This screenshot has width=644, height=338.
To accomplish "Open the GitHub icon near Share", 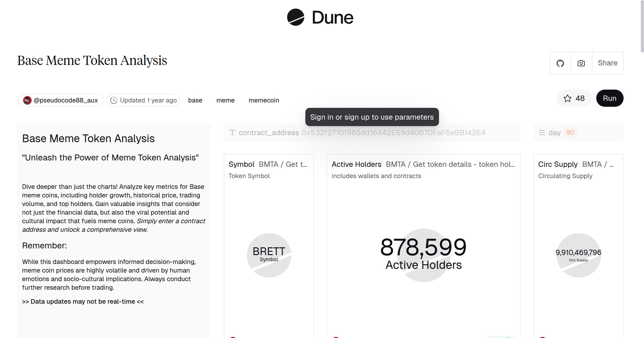I will point(560,63).
